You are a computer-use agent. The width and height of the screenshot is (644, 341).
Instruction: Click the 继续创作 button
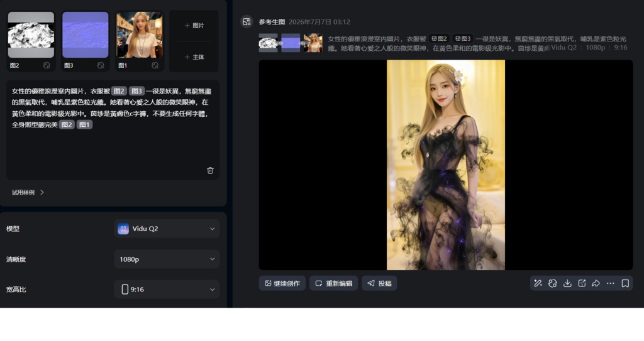282,283
